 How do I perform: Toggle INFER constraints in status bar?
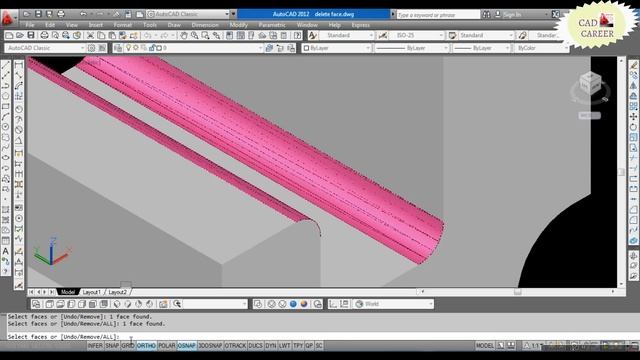click(x=95, y=346)
